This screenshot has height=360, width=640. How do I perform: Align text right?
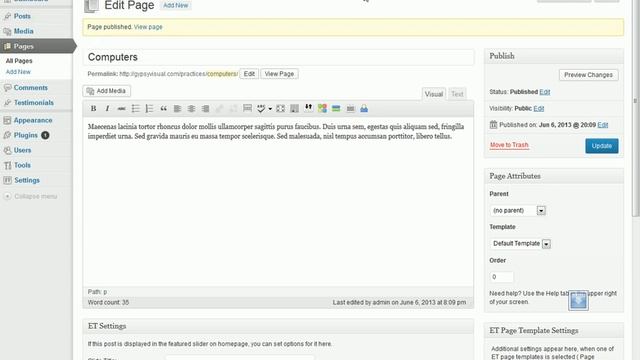click(x=205, y=109)
